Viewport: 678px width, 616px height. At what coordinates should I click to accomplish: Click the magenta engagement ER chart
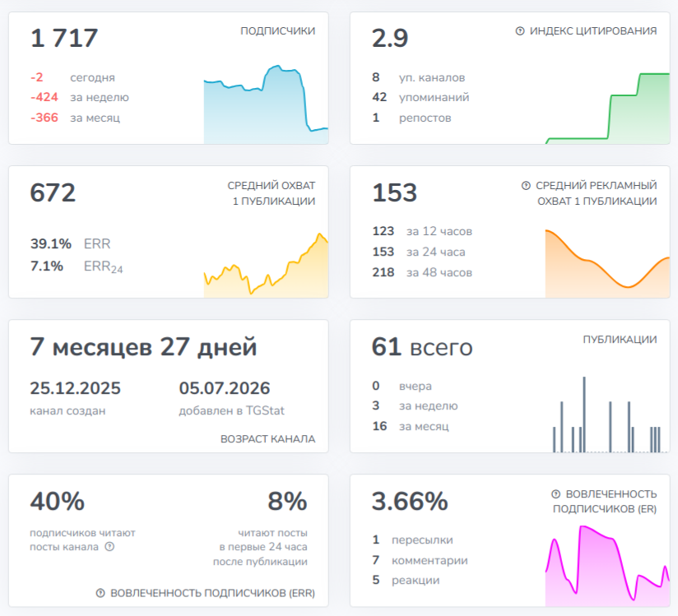[x=607, y=566]
